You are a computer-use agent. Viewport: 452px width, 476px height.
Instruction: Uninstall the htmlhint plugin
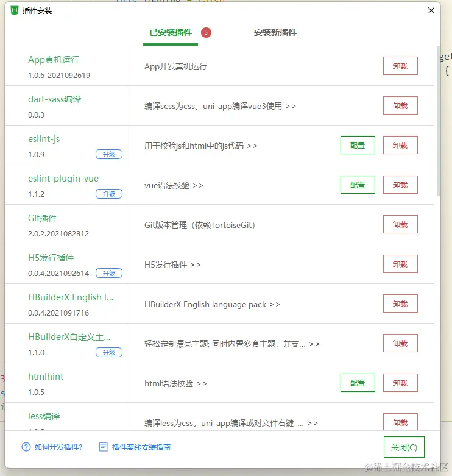pos(400,383)
